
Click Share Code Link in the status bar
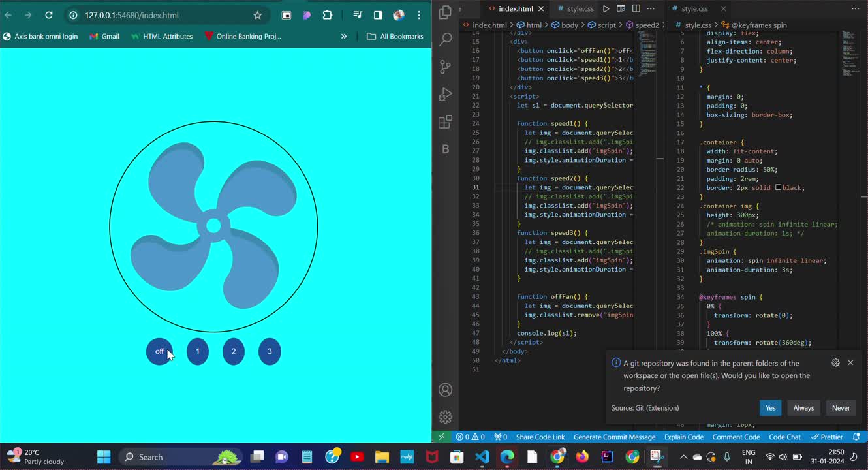pos(540,437)
